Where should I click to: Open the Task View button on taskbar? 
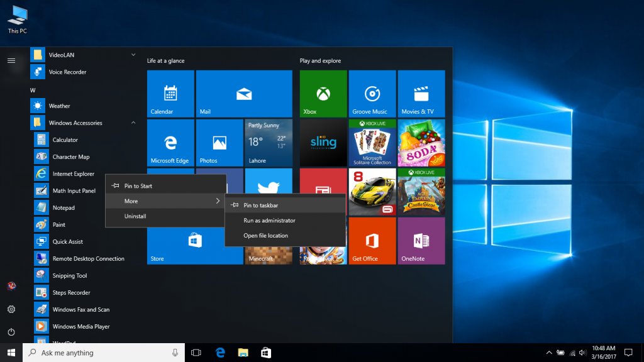tap(196, 353)
